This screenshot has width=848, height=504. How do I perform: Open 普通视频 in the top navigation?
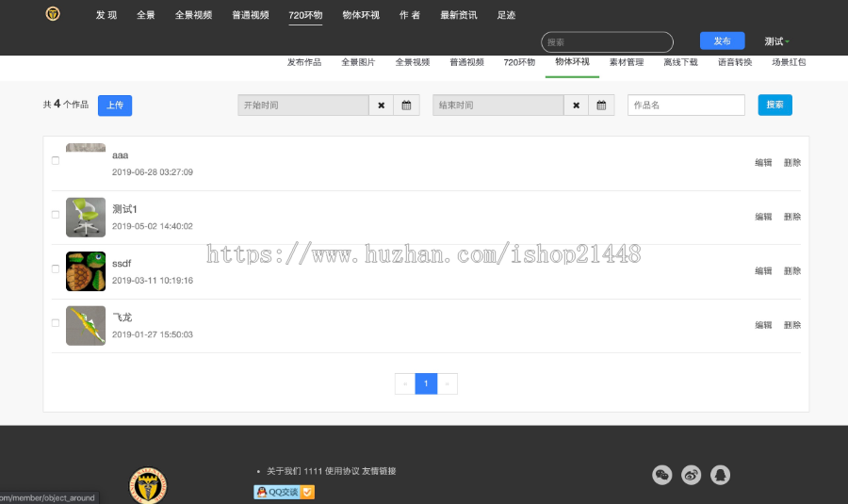click(x=251, y=15)
